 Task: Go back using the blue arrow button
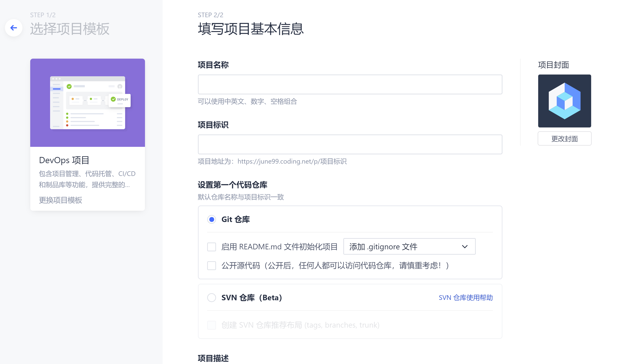click(x=13, y=28)
